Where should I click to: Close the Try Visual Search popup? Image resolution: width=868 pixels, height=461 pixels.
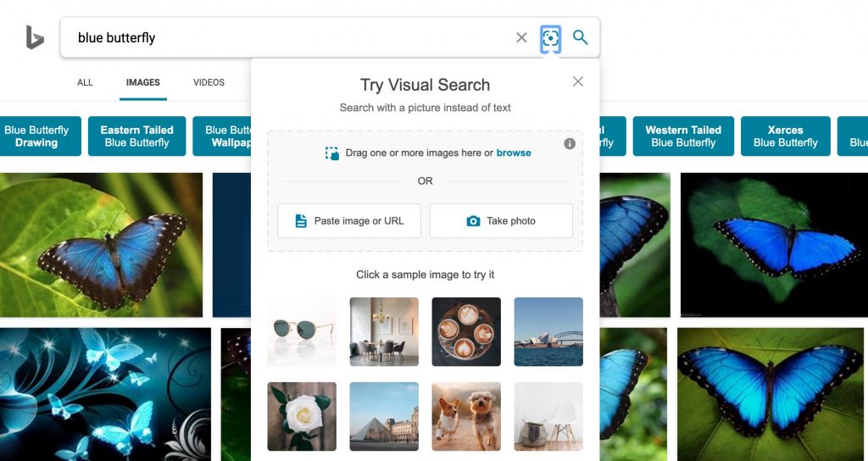tap(578, 81)
